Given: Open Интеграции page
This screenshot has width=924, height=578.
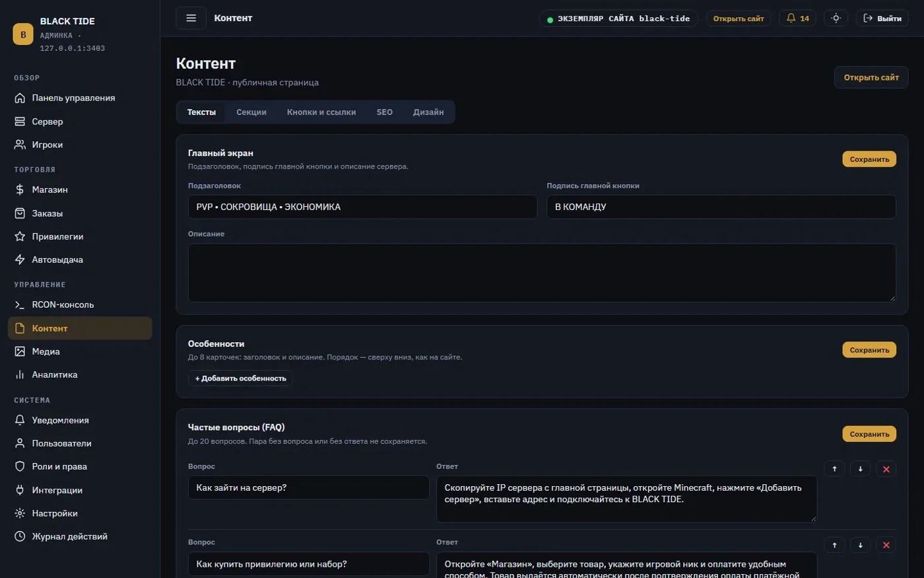Looking at the screenshot, I should pos(80,490).
